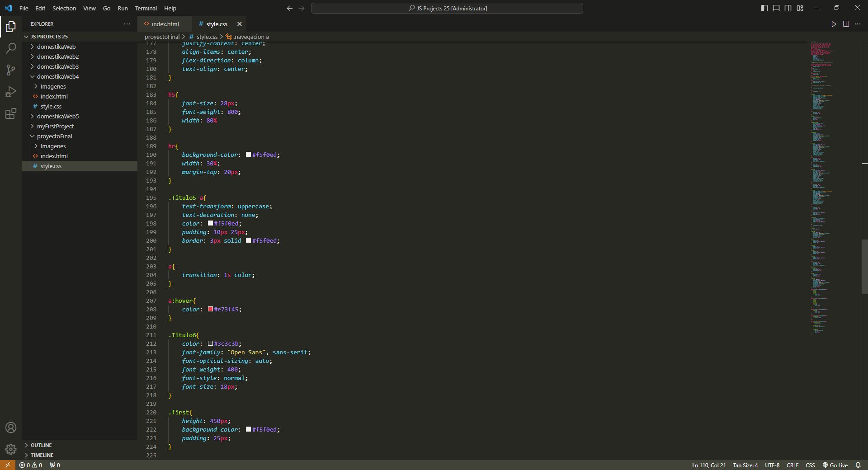Open the Run menu
This screenshot has height=470, width=868.
tap(123, 8)
